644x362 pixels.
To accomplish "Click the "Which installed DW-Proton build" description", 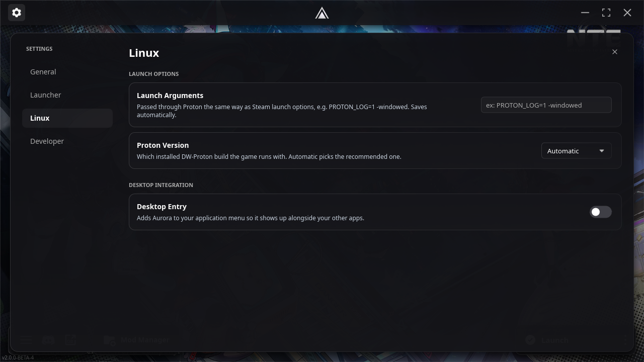I will pyautogui.click(x=269, y=157).
